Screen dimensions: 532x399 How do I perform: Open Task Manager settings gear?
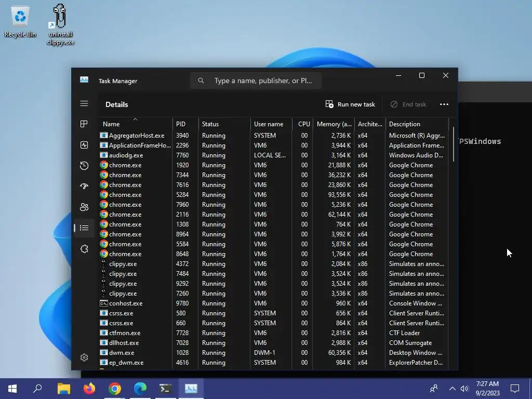(84, 357)
